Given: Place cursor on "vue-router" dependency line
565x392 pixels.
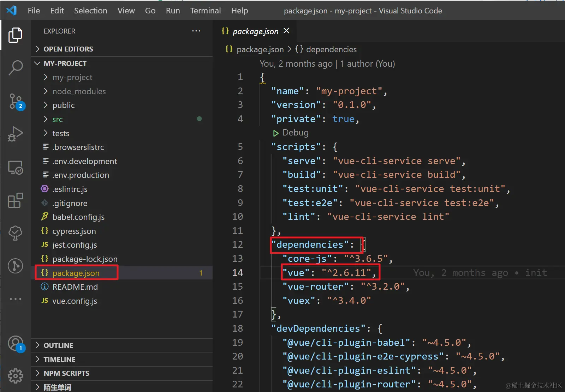Looking at the screenshot, I should [346, 287].
